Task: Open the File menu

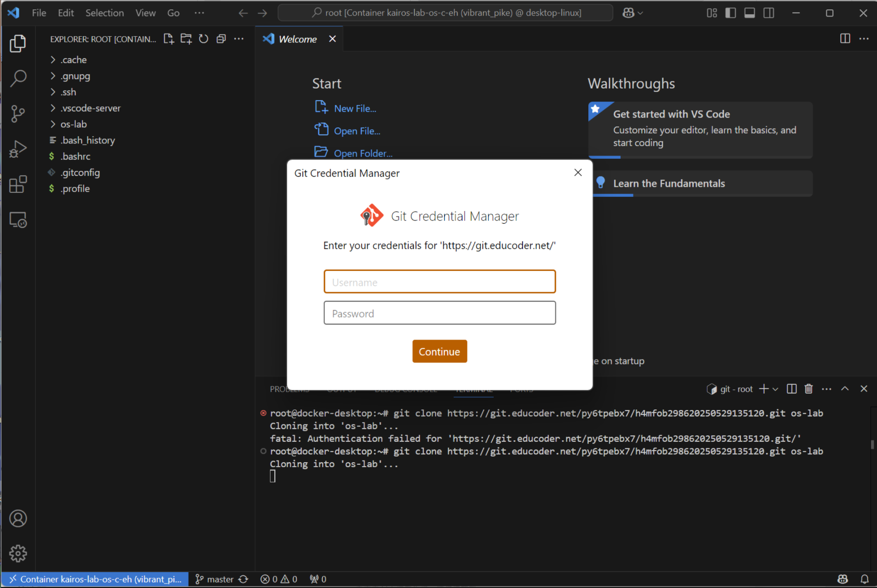Action: (x=39, y=13)
